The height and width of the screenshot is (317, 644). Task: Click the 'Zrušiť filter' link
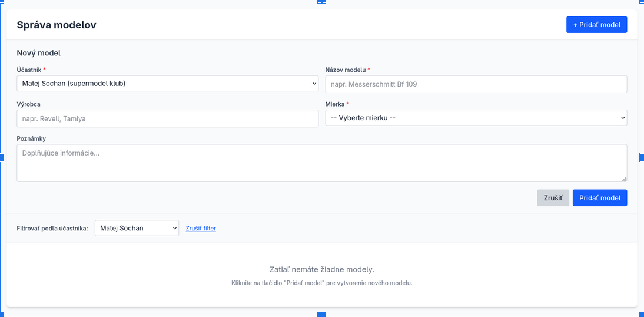(x=201, y=228)
